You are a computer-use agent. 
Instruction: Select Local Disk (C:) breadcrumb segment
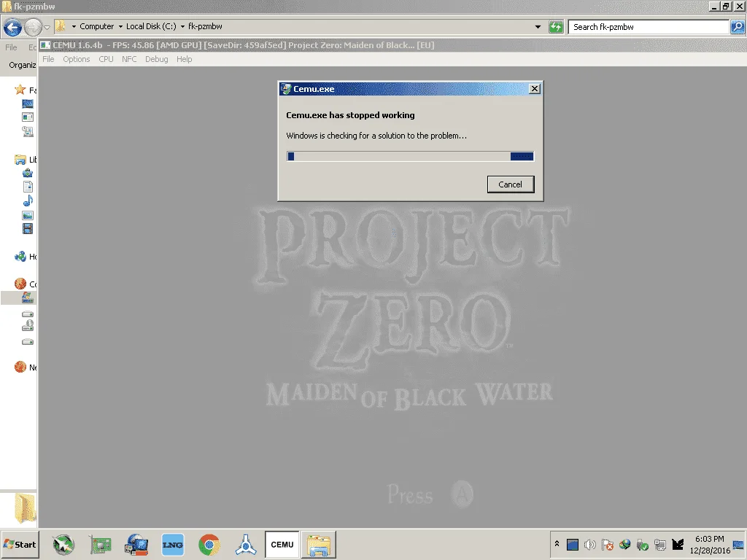(151, 27)
